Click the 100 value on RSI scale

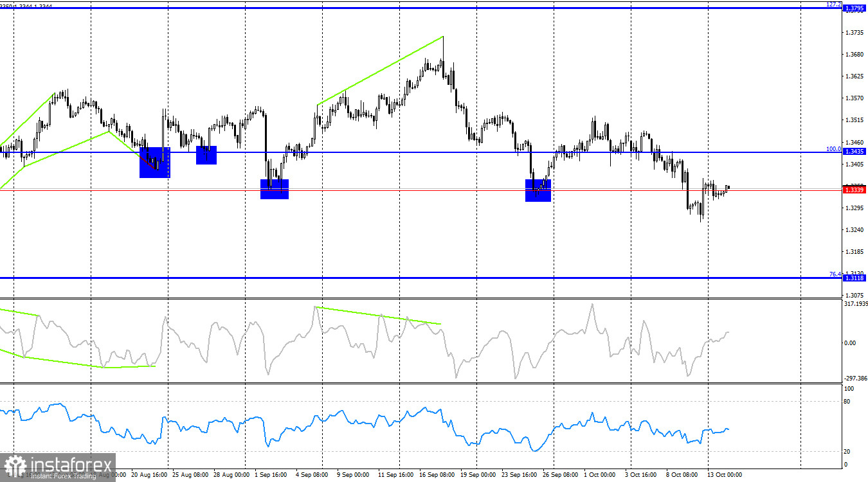click(x=849, y=389)
